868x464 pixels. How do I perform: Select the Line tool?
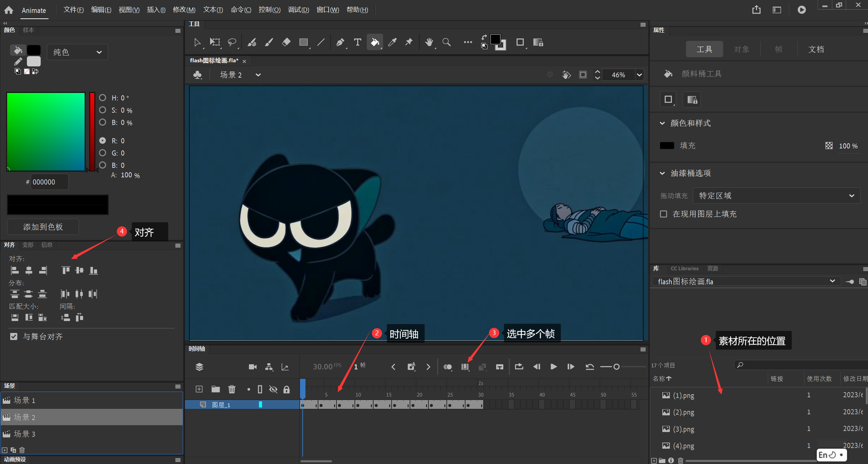click(x=321, y=42)
